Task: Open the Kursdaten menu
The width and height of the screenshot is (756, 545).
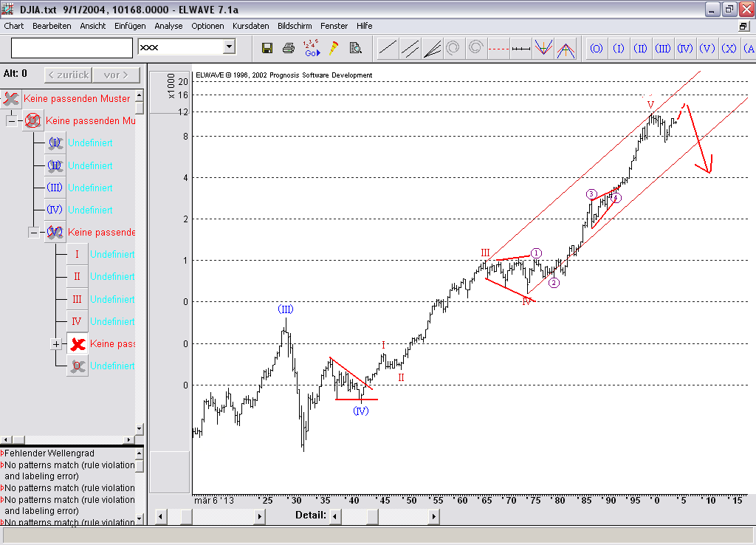Action: 251,26
